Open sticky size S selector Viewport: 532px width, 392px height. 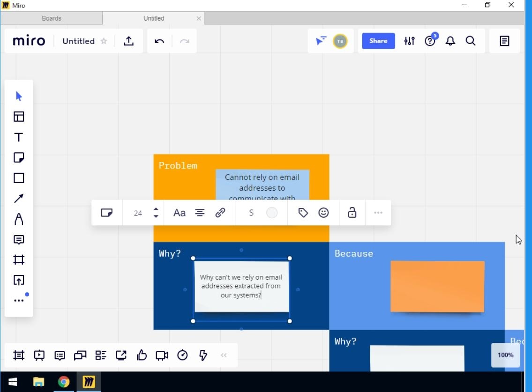click(251, 213)
